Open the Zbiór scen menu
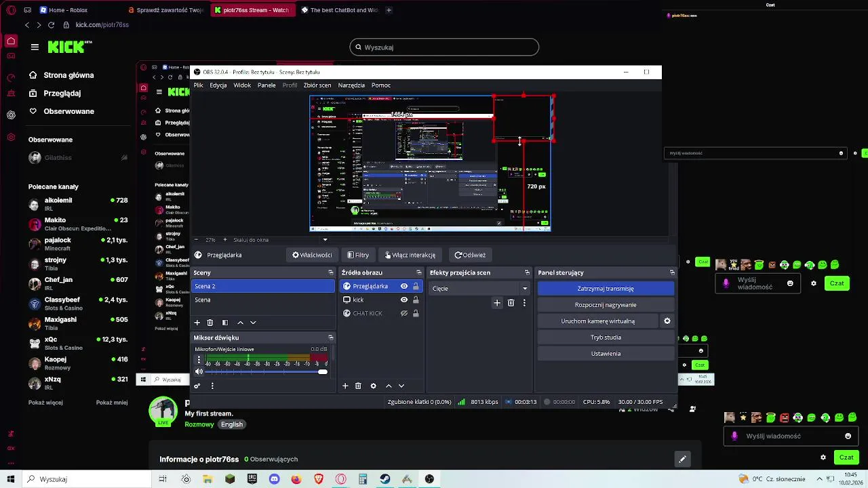The image size is (868, 488). (317, 85)
